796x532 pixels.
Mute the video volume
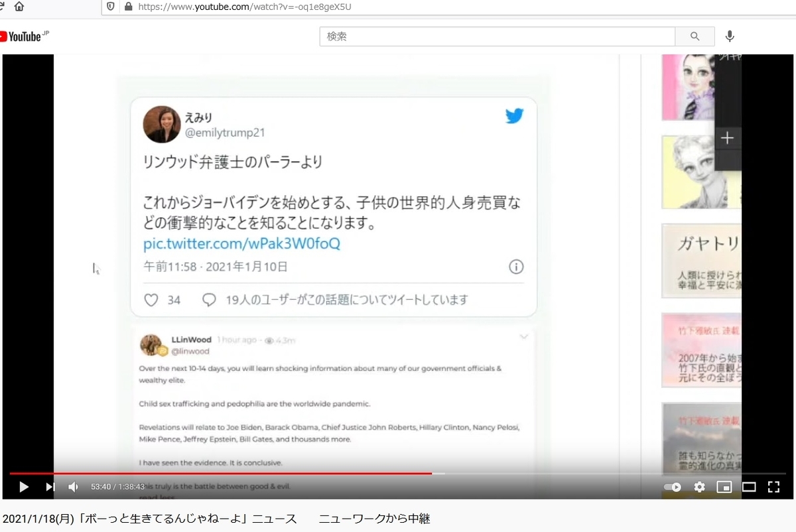(73, 487)
